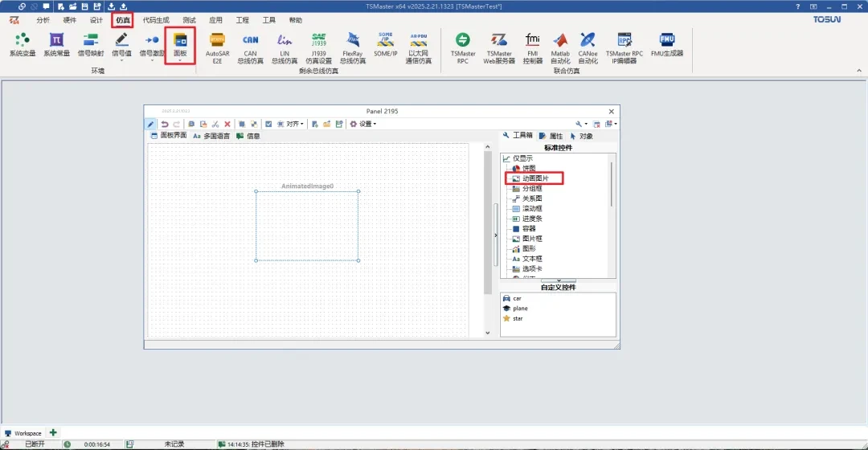This screenshot has width=868, height=450.
Task: Launch the Matlab 自动化 tool
Action: 560,45
